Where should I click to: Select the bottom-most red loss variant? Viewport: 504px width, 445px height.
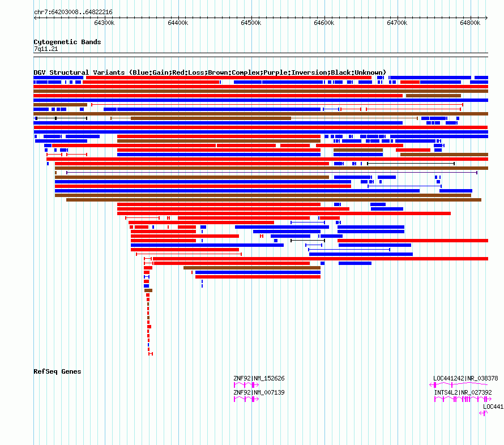(151, 354)
